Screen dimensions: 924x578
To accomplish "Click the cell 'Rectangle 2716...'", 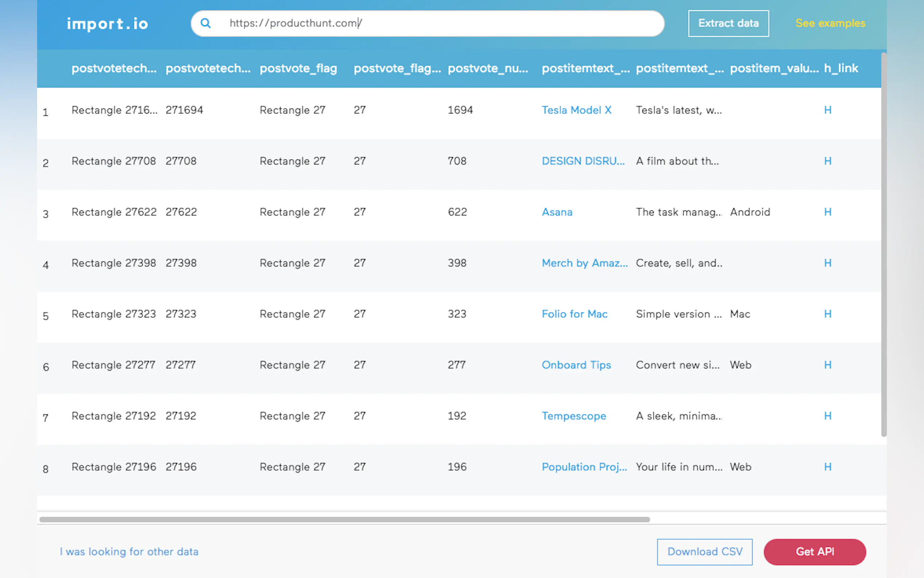I will [x=114, y=110].
